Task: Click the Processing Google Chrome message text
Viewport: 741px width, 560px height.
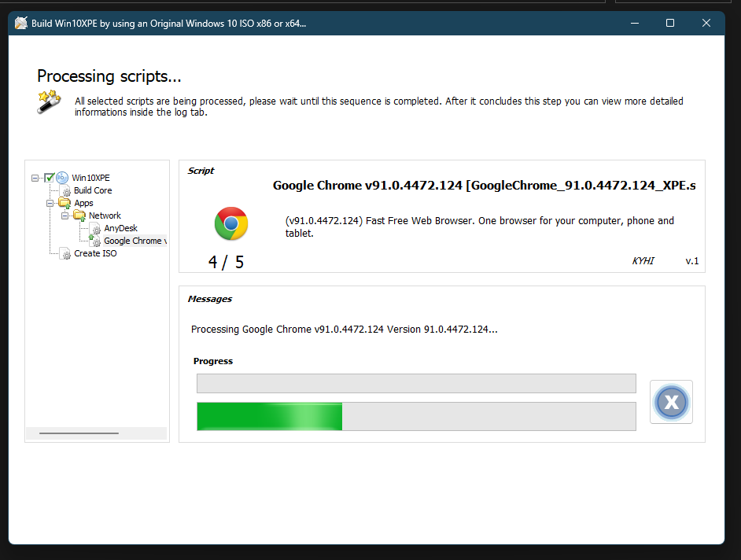Action: click(x=344, y=330)
